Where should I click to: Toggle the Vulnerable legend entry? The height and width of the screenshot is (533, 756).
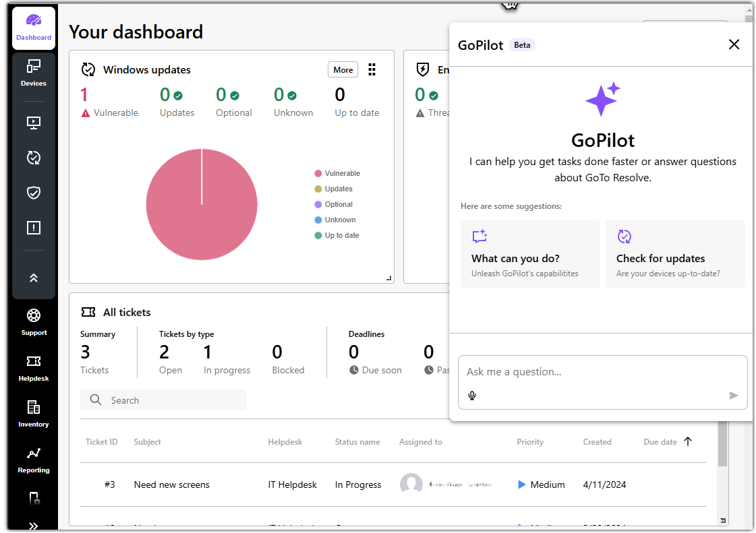click(x=337, y=173)
